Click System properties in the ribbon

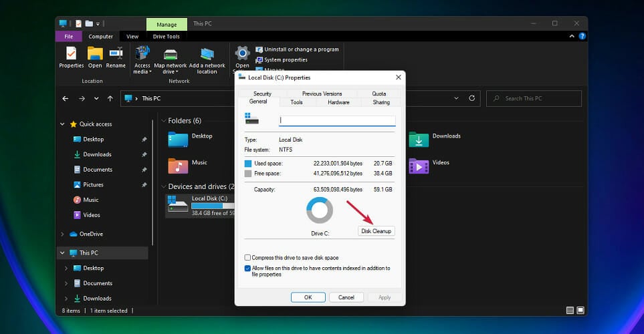coord(282,60)
